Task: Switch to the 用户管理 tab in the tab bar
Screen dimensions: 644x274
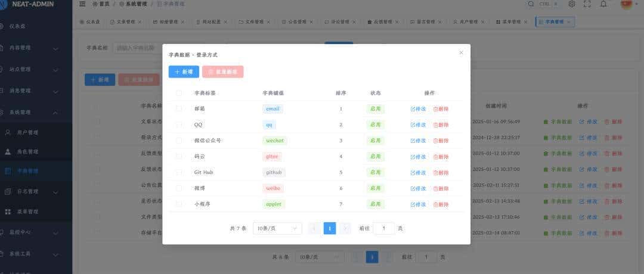Action: coord(468,21)
